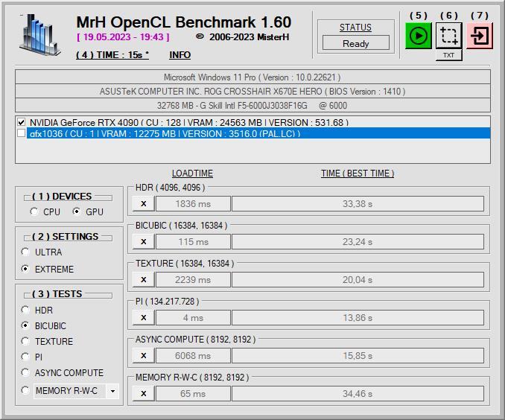Start the benchmark with green play button
The image size is (505, 420).
coord(418,36)
